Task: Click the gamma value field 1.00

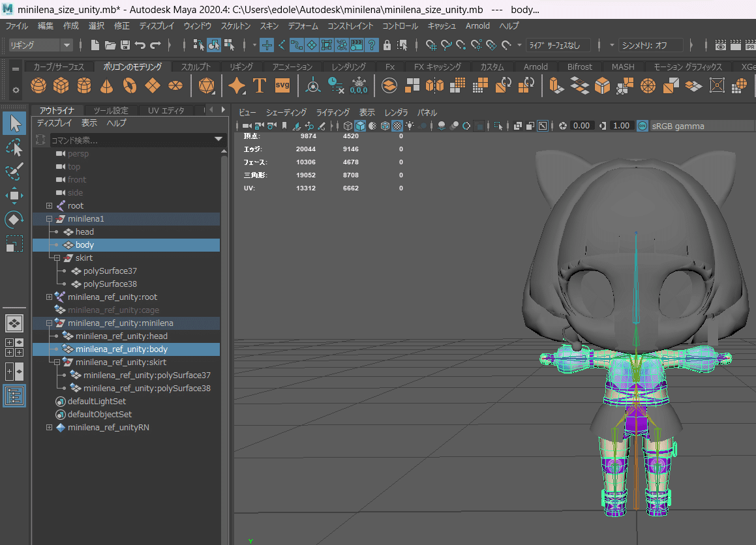Action: click(x=622, y=126)
